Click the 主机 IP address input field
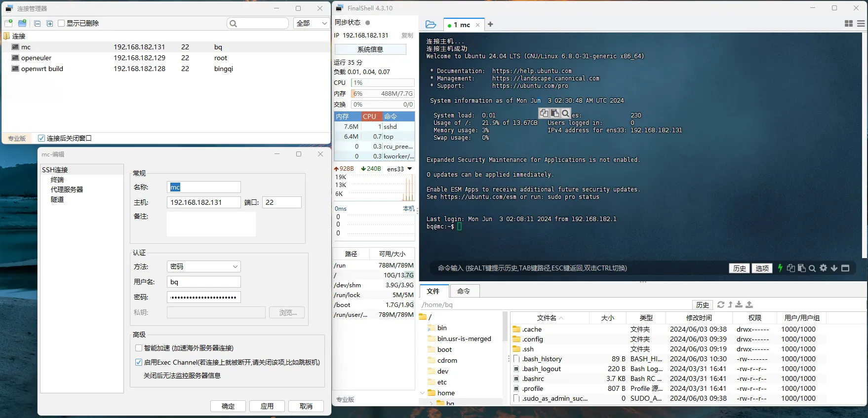 click(203, 202)
